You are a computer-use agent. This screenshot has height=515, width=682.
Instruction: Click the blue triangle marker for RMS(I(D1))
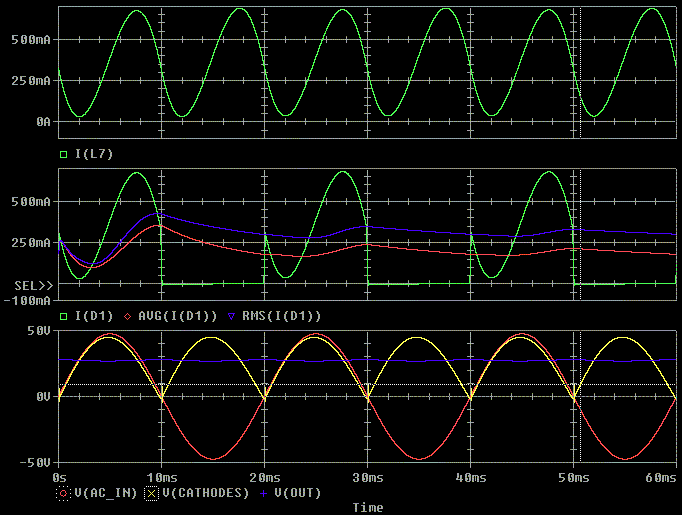point(230,316)
